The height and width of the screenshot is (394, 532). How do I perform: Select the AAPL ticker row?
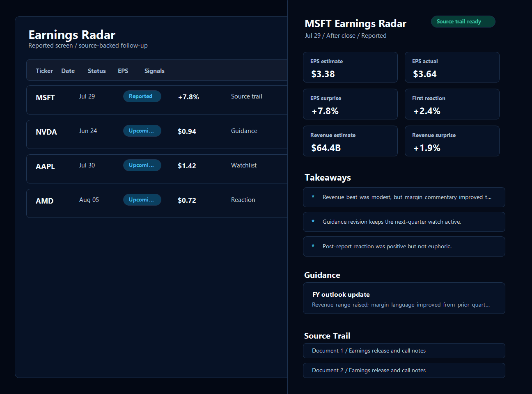(157, 169)
